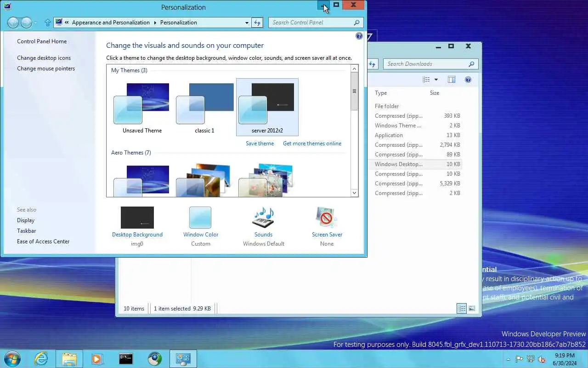Open Windows Media Player from the taskbar

[97, 359]
